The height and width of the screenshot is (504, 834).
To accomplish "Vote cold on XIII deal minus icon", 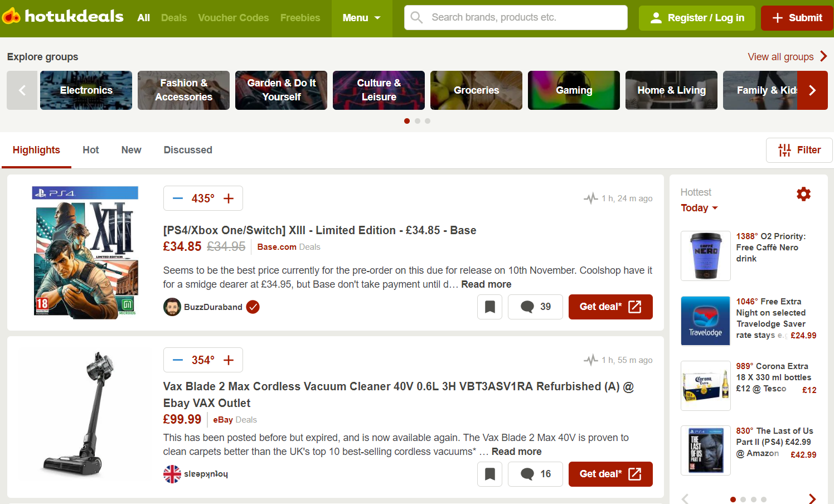I will pos(178,198).
